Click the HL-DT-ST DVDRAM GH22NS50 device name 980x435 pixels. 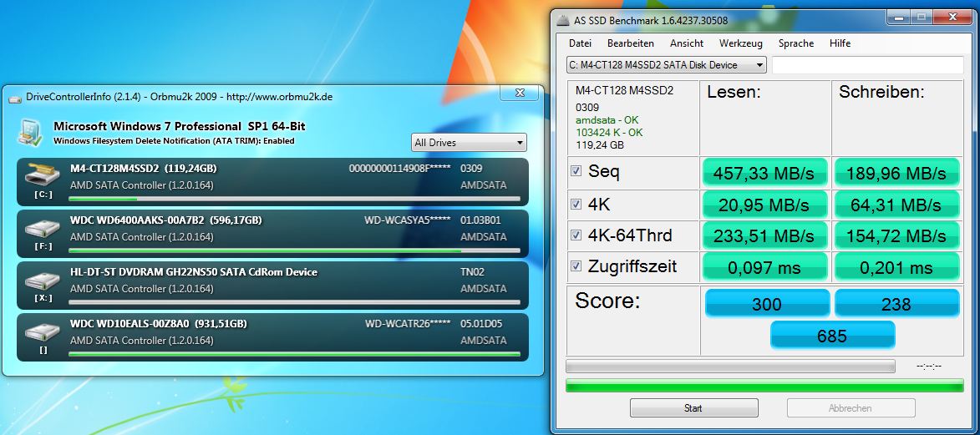pyautogui.click(x=194, y=272)
